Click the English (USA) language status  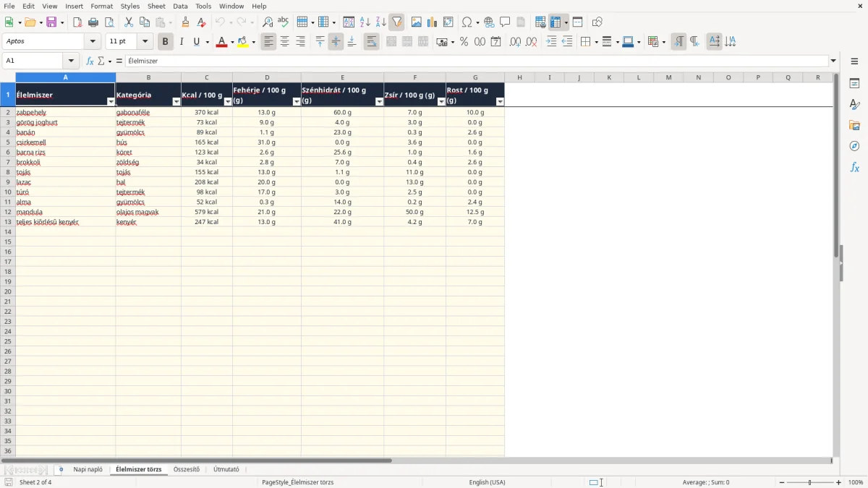tap(488, 482)
